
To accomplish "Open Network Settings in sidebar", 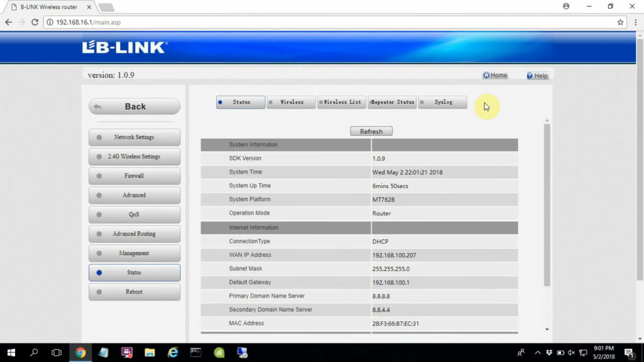I will [x=134, y=137].
